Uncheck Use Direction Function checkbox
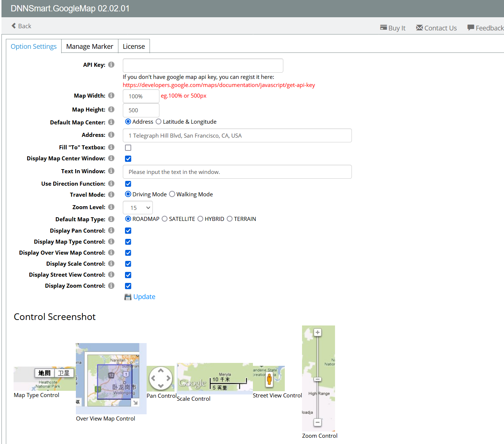The height and width of the screenshot is (444, 504). 128,184
